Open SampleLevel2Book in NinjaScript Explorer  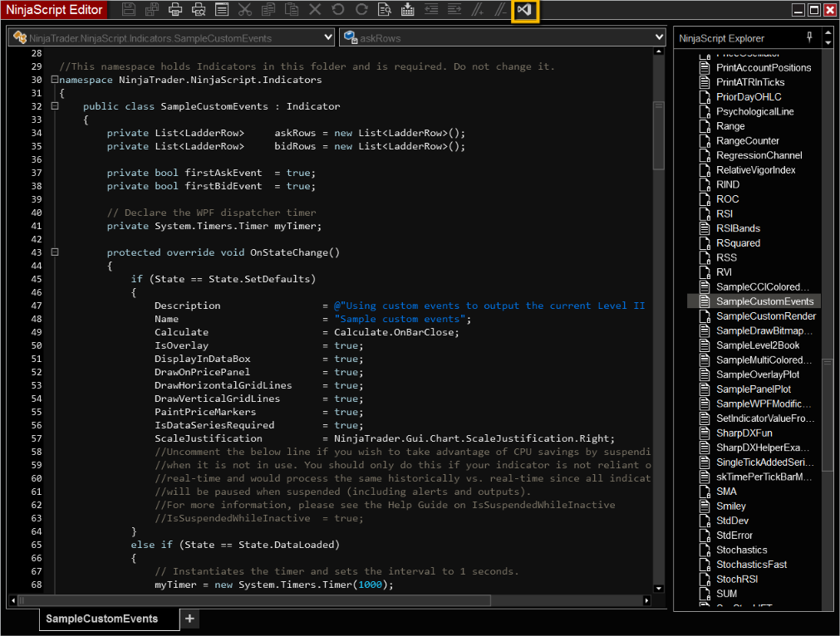[758, 345]
